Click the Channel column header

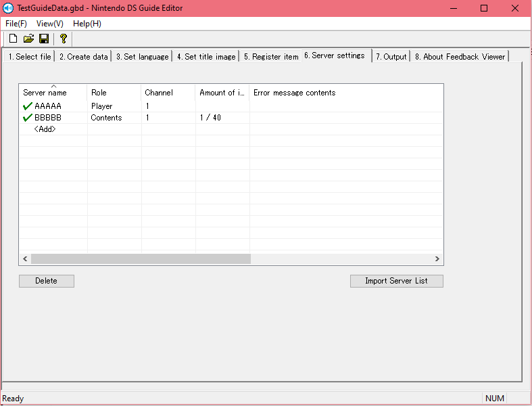coord(168,93)
